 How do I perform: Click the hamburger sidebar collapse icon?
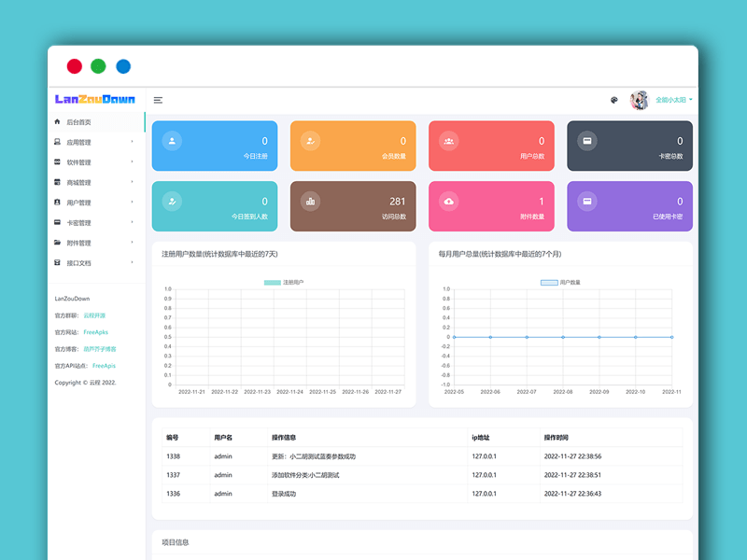(158, 100)
